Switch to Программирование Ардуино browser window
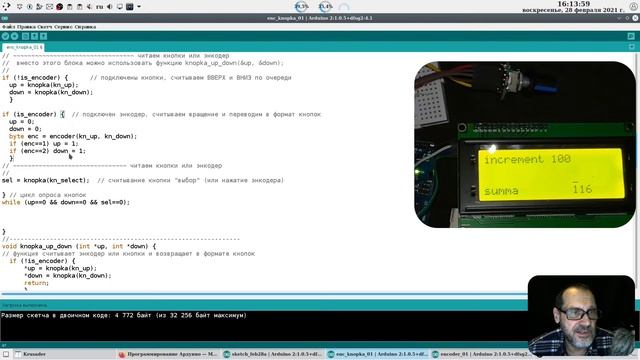Image resolution: width=640 pixels, height=360 pixels. 168,354
